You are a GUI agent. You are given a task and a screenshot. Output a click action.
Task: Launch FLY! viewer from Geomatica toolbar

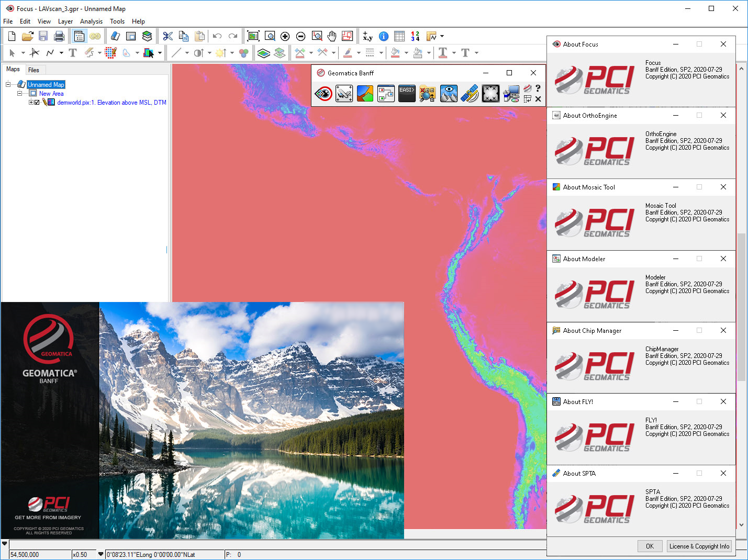(449, 94)
